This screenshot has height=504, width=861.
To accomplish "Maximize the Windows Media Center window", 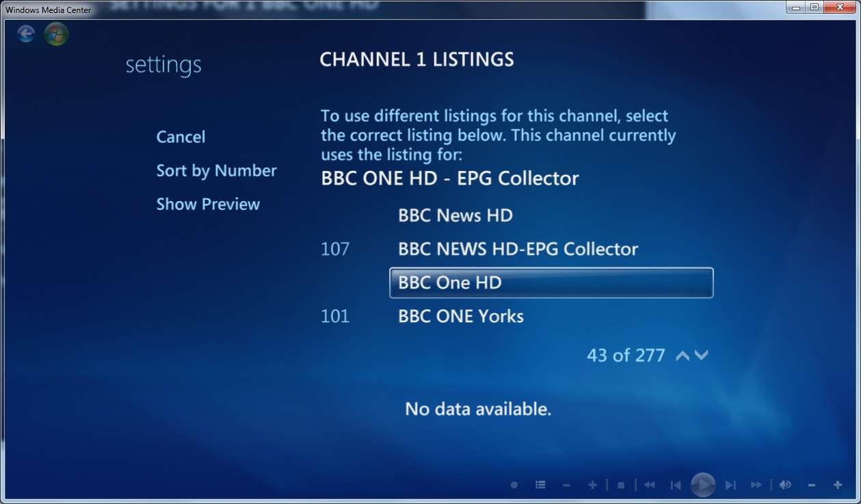I will pos(814,7).
